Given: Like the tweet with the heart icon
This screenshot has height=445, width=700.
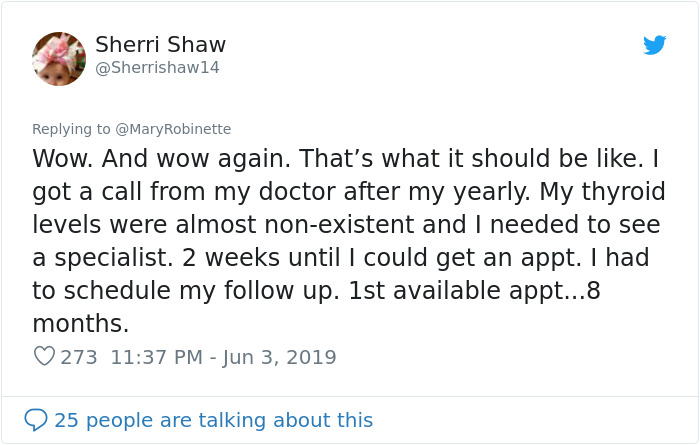Looking at the screenshot, I should [44, 356].
